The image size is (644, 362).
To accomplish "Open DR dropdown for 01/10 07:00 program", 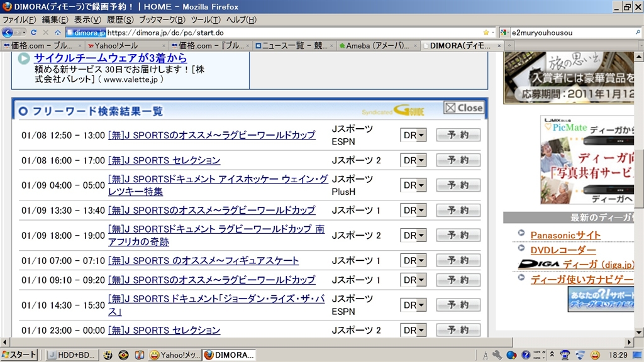I will tap(413, 260).
